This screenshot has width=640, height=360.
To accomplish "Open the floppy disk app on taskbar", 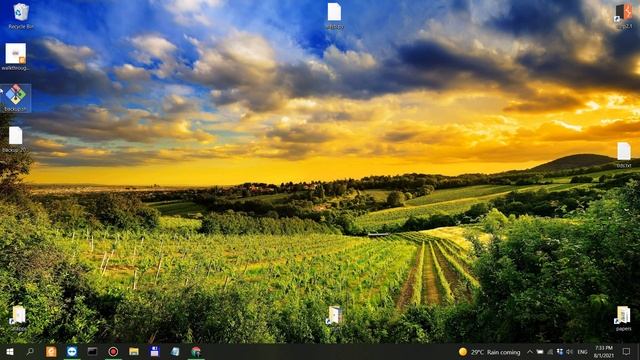I will pyautogui.click(x=155, y=351).
